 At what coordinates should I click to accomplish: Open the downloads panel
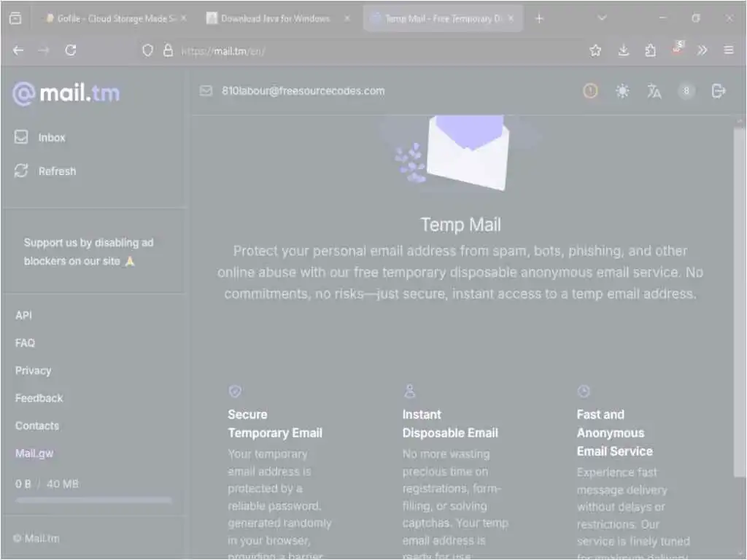click(623, 50)
